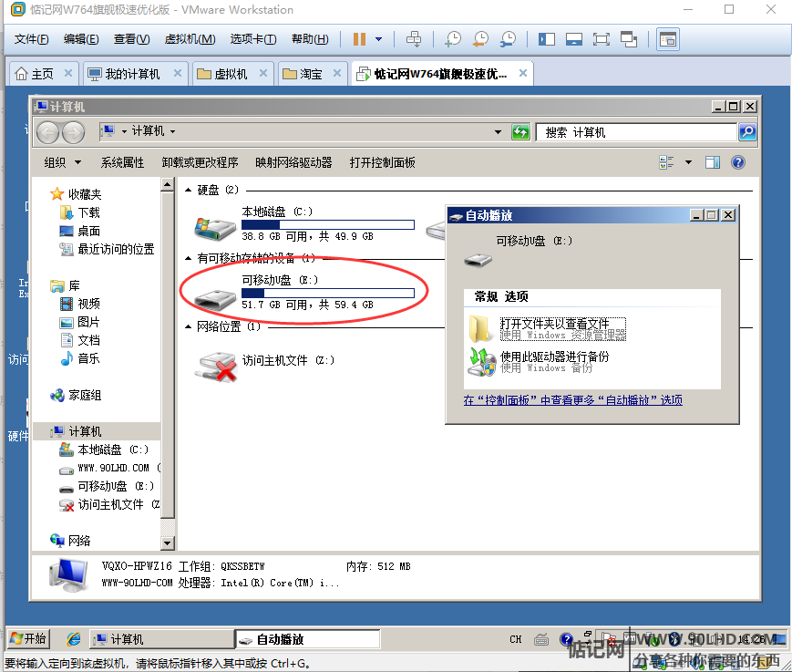The height and width of the screenshot is (672, 792).
Task: Open the 帮助(H) menu
Action: pos(310,39)
